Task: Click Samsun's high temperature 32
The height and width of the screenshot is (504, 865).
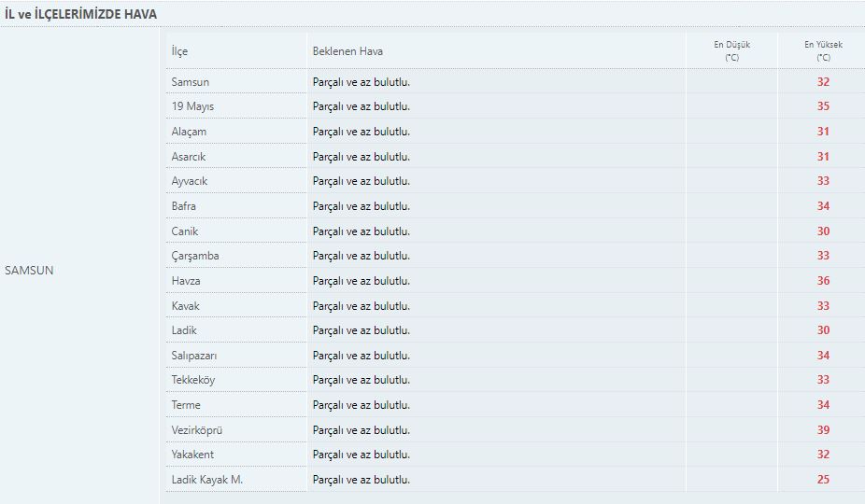Action: click(x=823, y=82)
